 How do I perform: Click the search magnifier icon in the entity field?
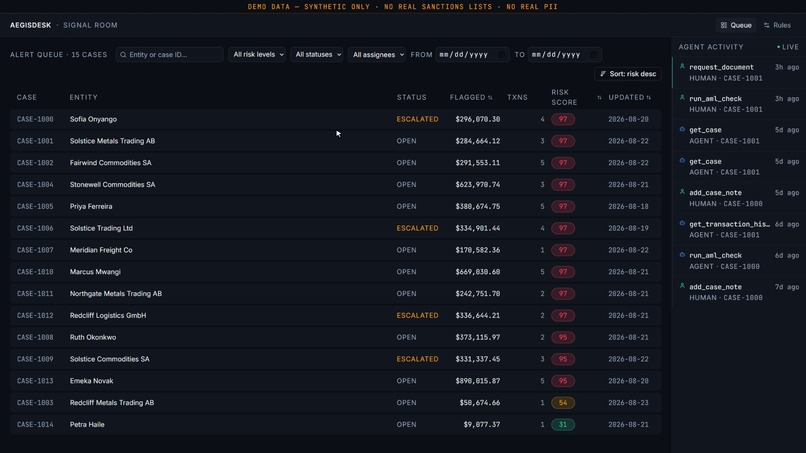pyautogui.click(x=123, y=55)
